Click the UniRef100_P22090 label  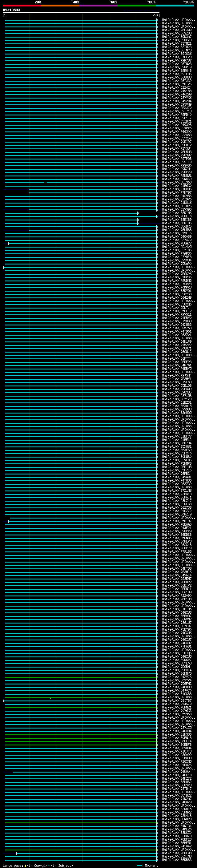[x=176, y=595]
